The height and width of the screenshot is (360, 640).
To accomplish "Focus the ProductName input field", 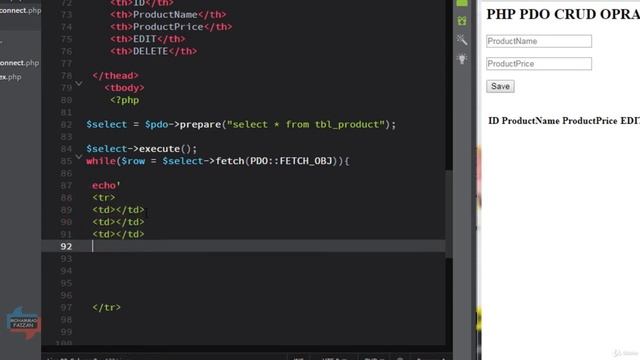I will pyautogui.click(x=539, y=41).
